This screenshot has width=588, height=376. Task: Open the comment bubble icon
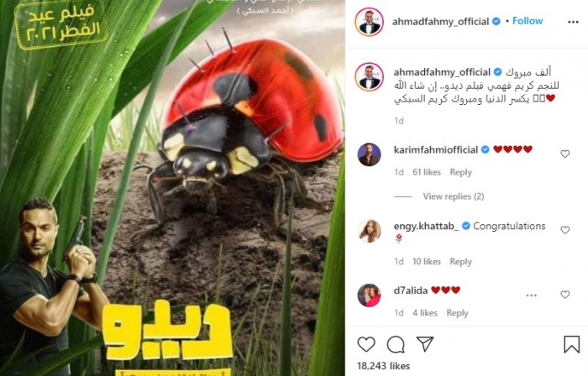[396, 345]
